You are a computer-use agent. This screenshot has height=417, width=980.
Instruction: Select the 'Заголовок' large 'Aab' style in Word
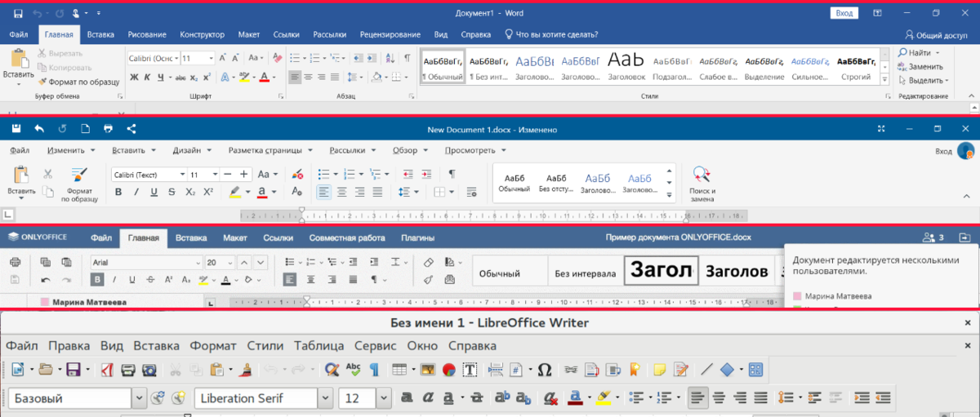(626, 65)
